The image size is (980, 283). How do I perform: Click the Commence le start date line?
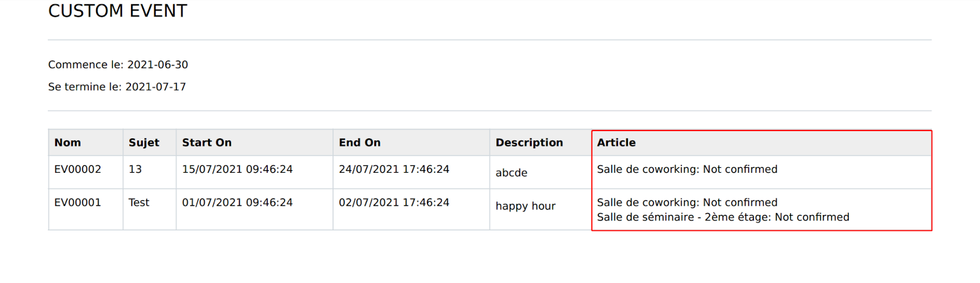pos(118,64)
